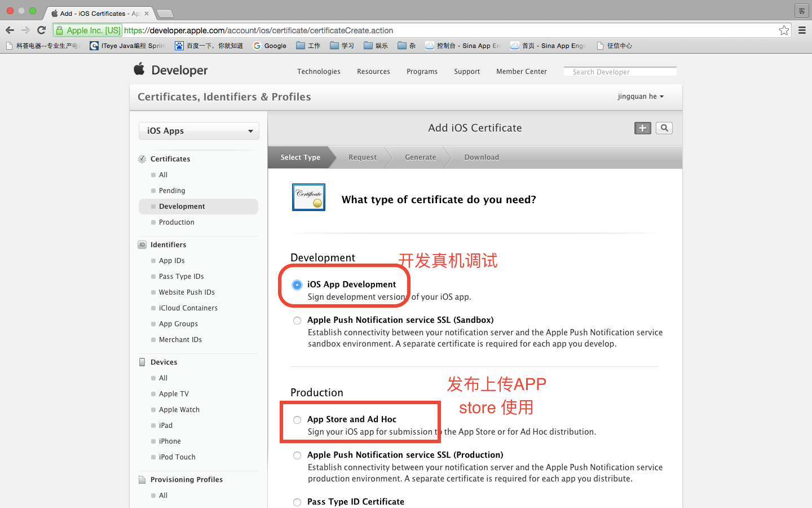Viewport: 812px width, 508px height.
Task: Click the Generate step tab
Action: pos(421,157)
